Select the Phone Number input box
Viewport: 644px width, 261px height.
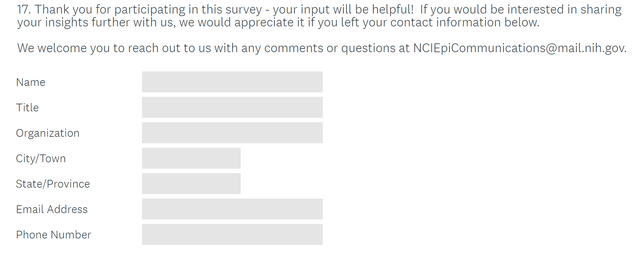(232, 235)
